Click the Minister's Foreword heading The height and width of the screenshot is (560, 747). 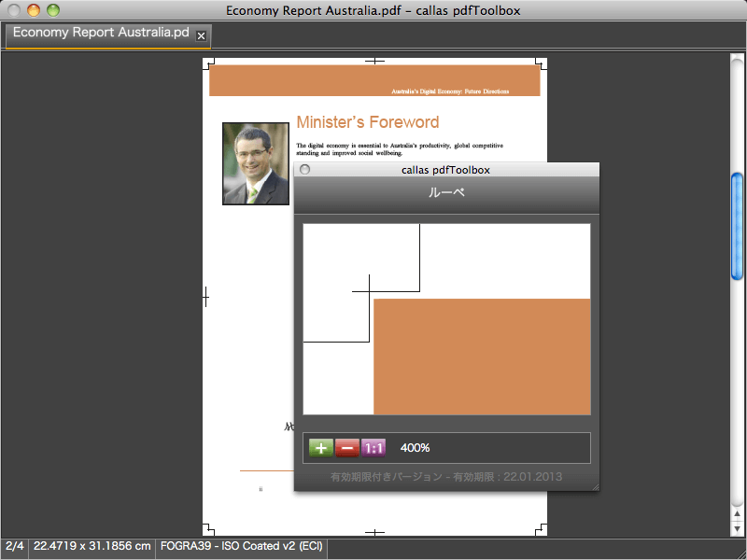click(x=368, y=122)
